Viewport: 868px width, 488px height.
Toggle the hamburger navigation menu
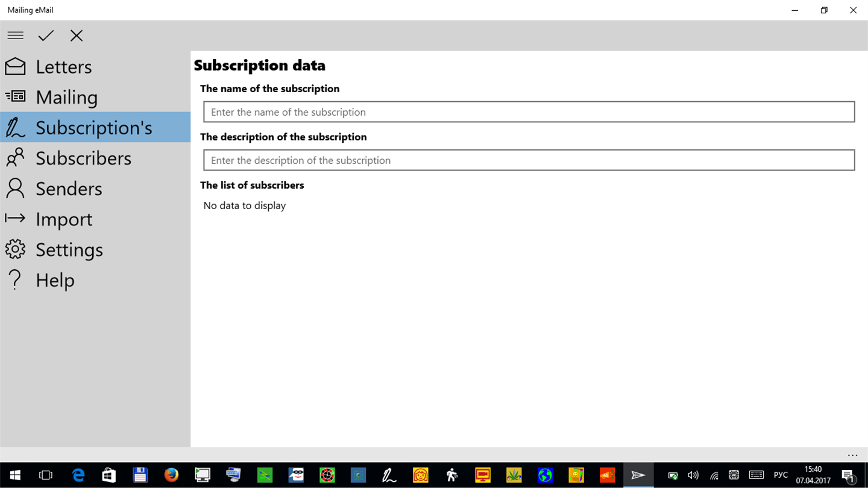(16, 36)
